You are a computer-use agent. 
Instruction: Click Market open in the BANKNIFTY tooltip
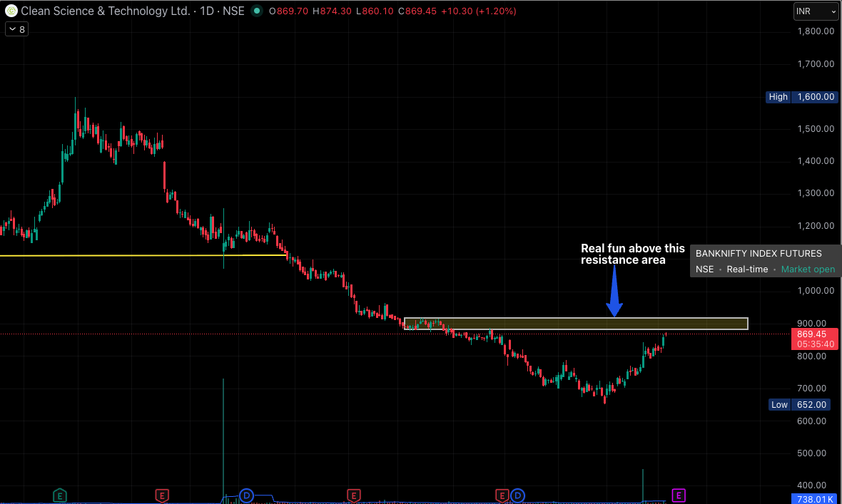(808, 269)
